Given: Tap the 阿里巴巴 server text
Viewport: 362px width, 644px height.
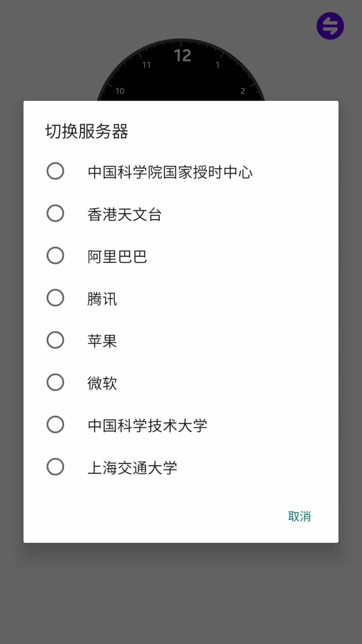Looking at the screenshot, I should tap(117, 257).
